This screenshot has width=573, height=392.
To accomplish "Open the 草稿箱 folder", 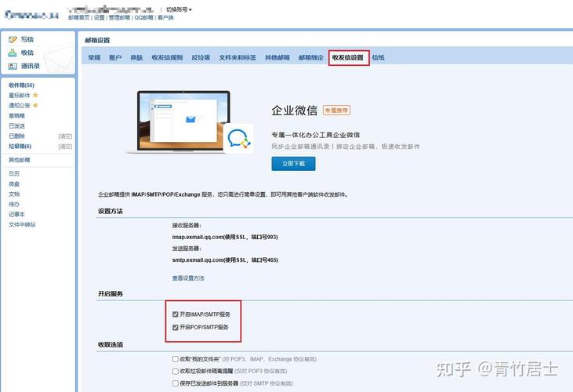I will (x=16, y=115).
